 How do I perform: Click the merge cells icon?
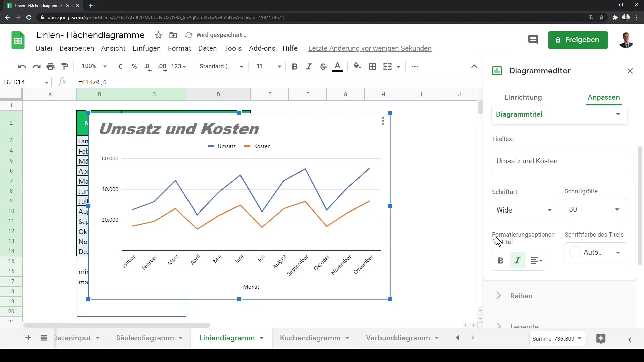point(388,66)
